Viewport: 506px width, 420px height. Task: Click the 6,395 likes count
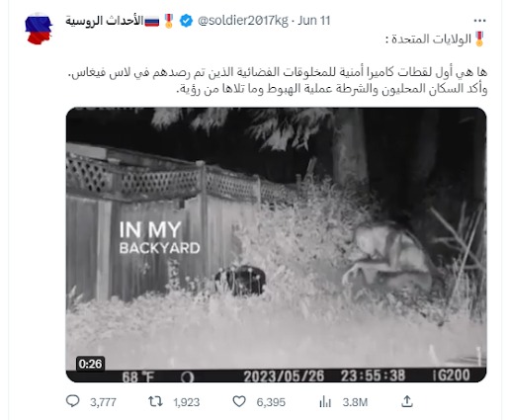point(271,402)
